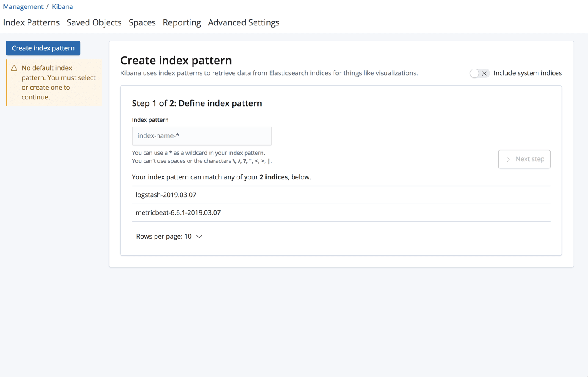Screen dimensions: 588x377
Task: Click the No default index pattern warning text
Action: (x=58, y=83)
